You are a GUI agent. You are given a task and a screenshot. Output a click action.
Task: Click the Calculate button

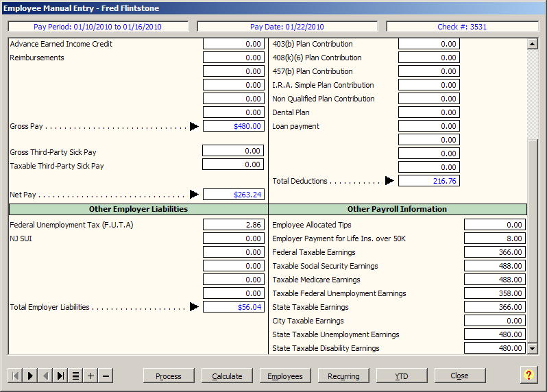(227, 376)
